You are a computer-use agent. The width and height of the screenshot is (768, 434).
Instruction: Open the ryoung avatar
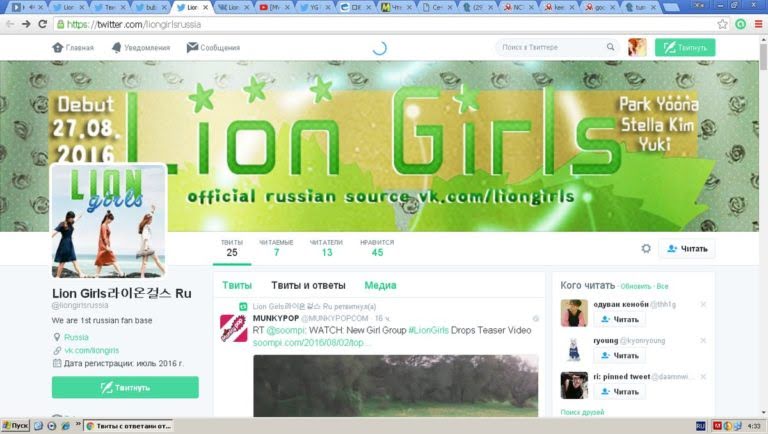click(574, 349)
